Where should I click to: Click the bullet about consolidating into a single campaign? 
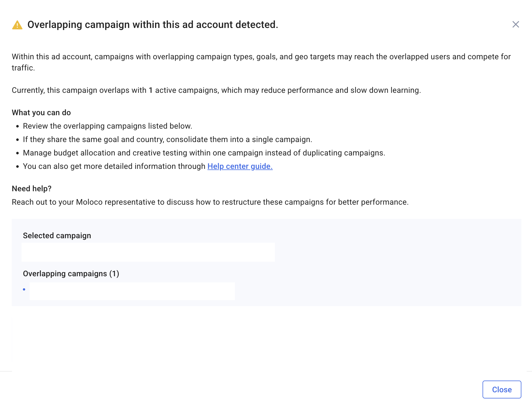click(x=168, y=140)
